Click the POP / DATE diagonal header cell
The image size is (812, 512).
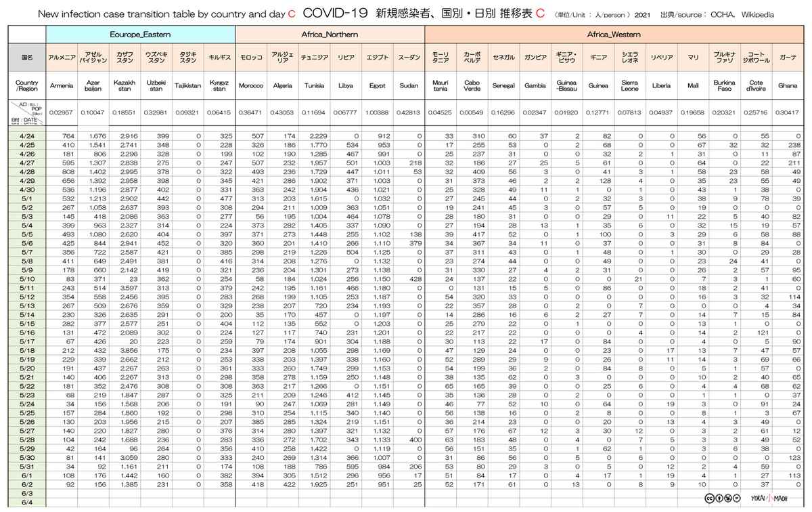click(26, 112)
